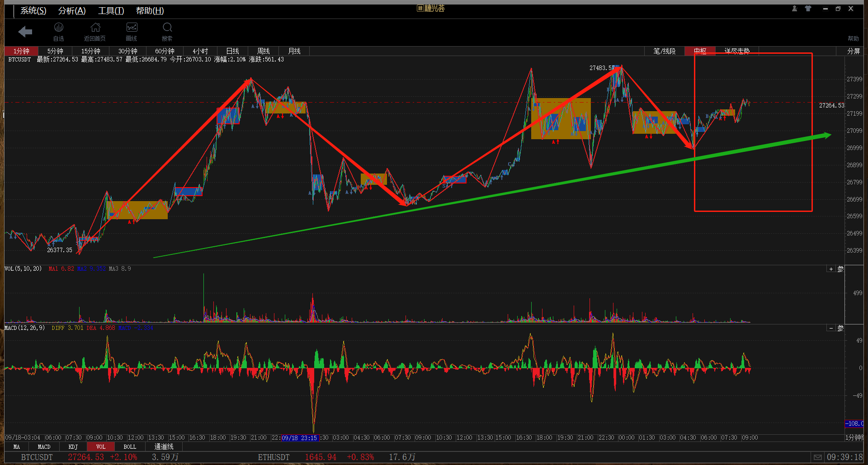
Task: Open the 系统(S) menu
Action: coord(33,11)
